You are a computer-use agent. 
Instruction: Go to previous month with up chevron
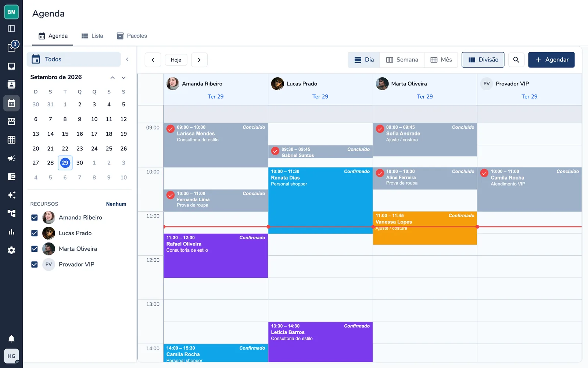click(x=112, y=77)
